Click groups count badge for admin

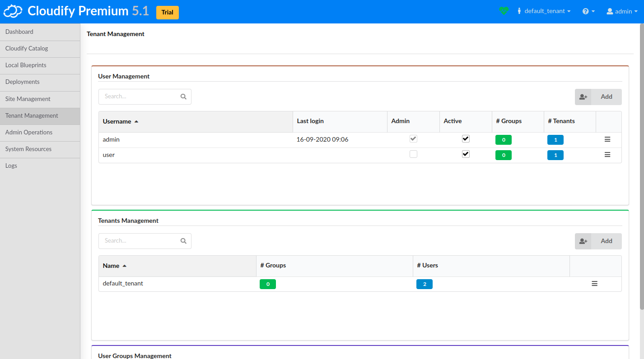pyautogui.click(x=504, y=140)
